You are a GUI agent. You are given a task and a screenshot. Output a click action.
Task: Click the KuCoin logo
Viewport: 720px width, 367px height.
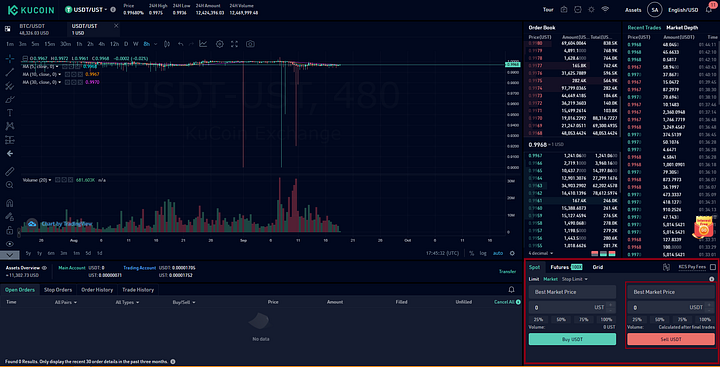(x=31, y=10)
